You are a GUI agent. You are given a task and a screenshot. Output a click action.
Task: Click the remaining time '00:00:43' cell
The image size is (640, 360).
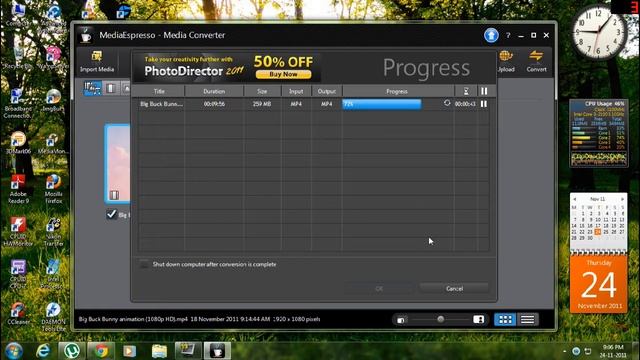465,104
